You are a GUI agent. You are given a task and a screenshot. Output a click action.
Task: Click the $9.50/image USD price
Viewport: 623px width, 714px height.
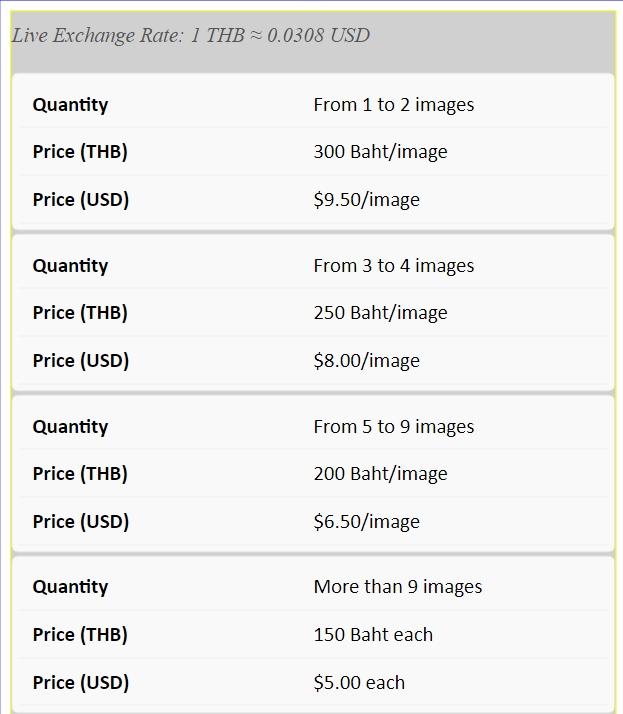pyautogui.click(x=367, y=199)
